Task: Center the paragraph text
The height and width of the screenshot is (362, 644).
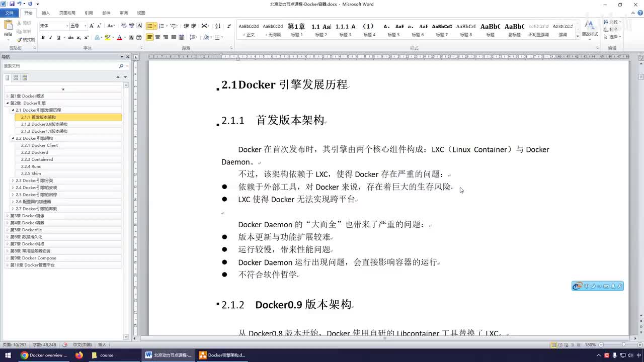Action: tap(157, 37)
